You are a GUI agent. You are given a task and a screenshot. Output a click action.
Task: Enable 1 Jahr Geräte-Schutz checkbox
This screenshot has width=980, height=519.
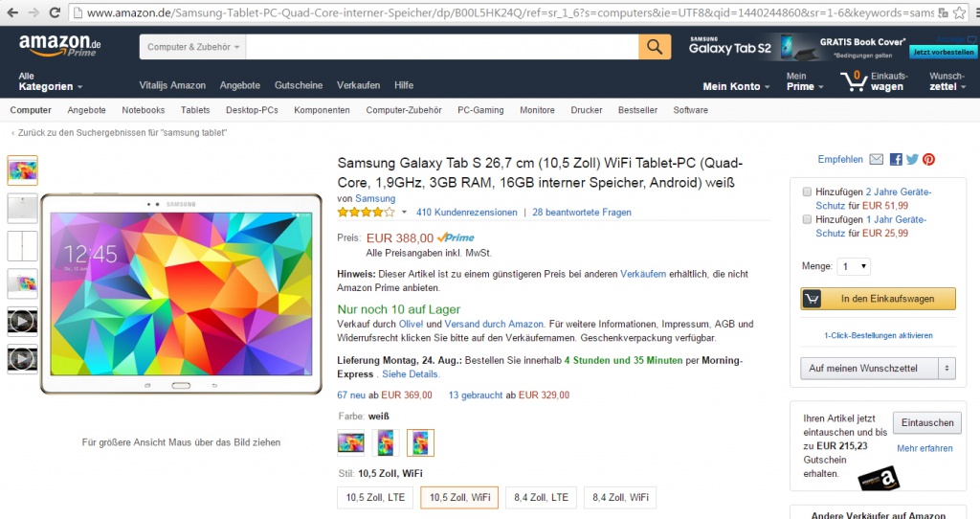[808, 219]
